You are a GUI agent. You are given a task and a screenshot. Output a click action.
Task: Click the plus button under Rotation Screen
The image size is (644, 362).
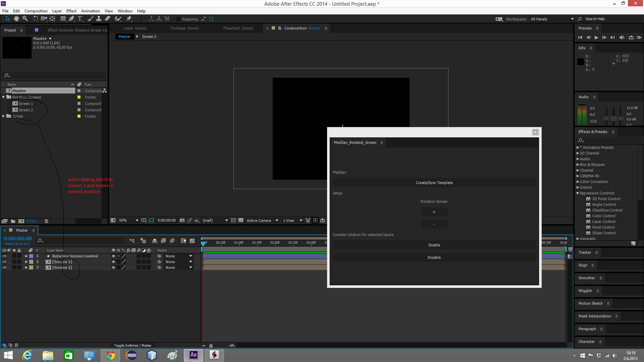(x=434, y=212)
